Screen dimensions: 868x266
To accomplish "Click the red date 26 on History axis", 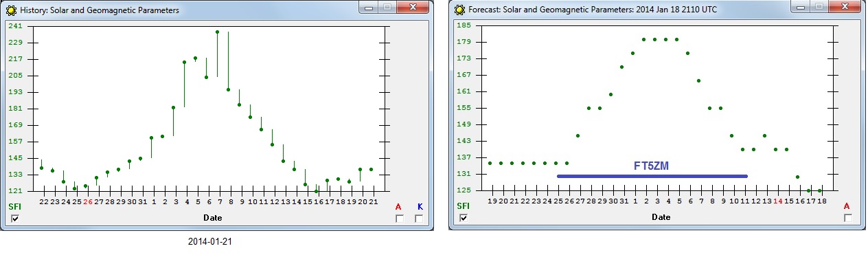I will 87,201.
